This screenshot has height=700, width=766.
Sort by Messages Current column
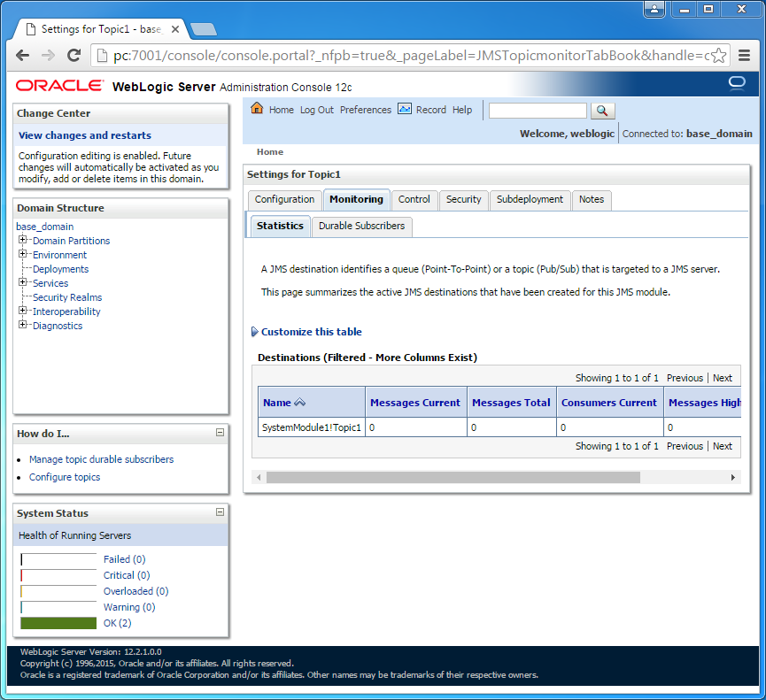tap(414, 403)
